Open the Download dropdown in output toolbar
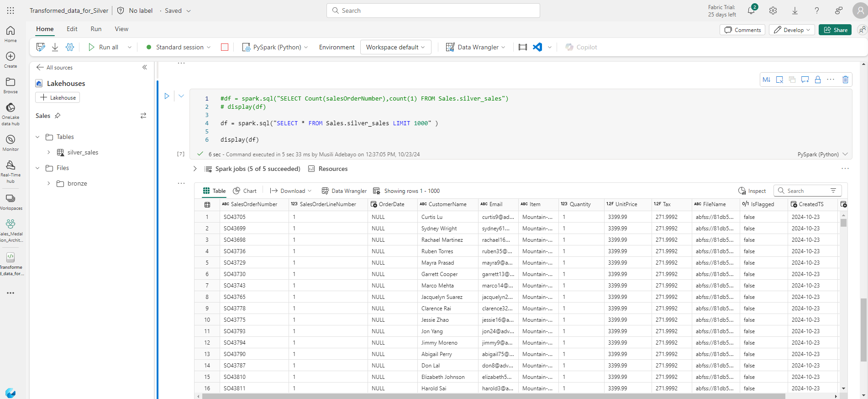 pyautogui.click(x=291, y=191)
